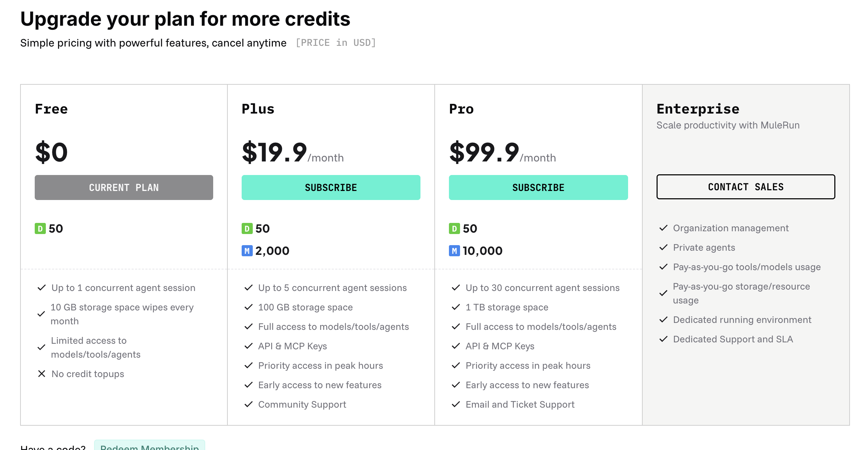The image size is (868, 450).
Task: Open the Redeem Membership link
Action: (x=150, y=447)
